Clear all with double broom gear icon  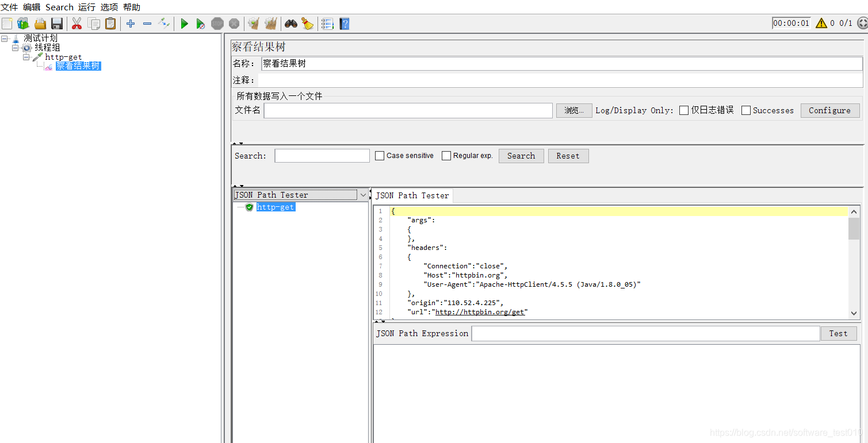270,24
